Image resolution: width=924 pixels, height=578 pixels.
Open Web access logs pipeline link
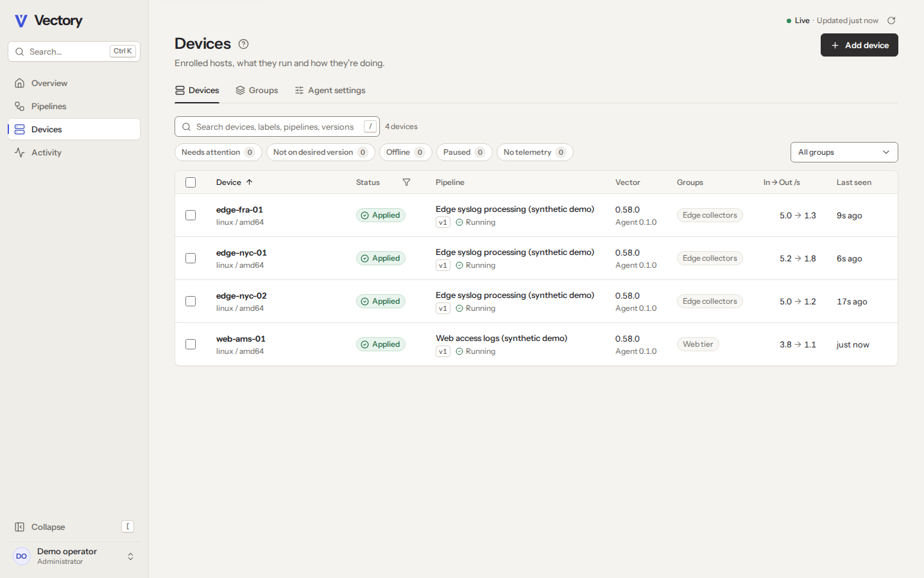pyautogui.click(x=501, y=338)
